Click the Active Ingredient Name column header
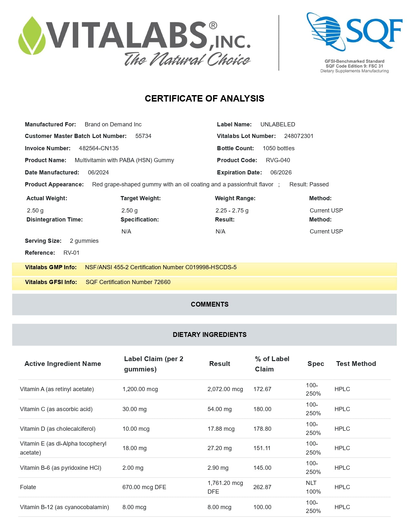 point(63,364)
